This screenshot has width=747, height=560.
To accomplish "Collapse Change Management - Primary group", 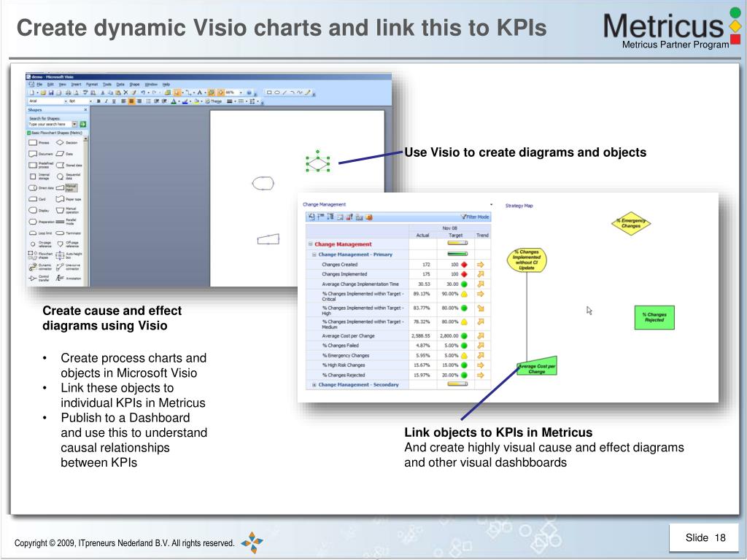I will 314,254.
